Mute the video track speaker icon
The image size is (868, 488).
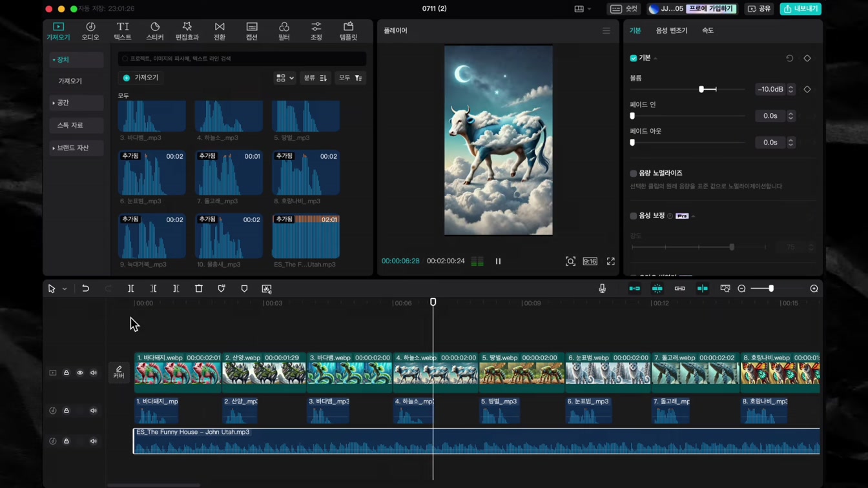94,372
